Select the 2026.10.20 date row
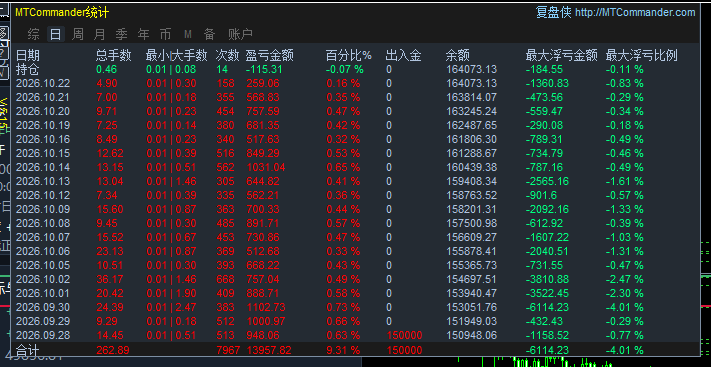Viewport: 711px width, 367px height. (x=43, y=112)
